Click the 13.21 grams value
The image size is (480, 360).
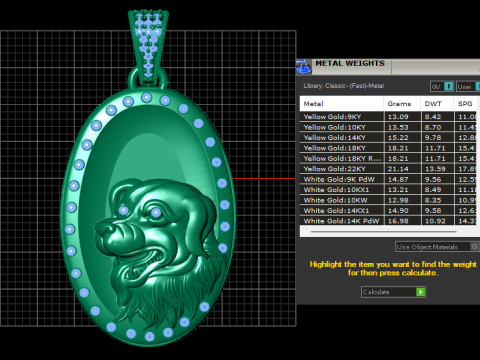(398, 190)
